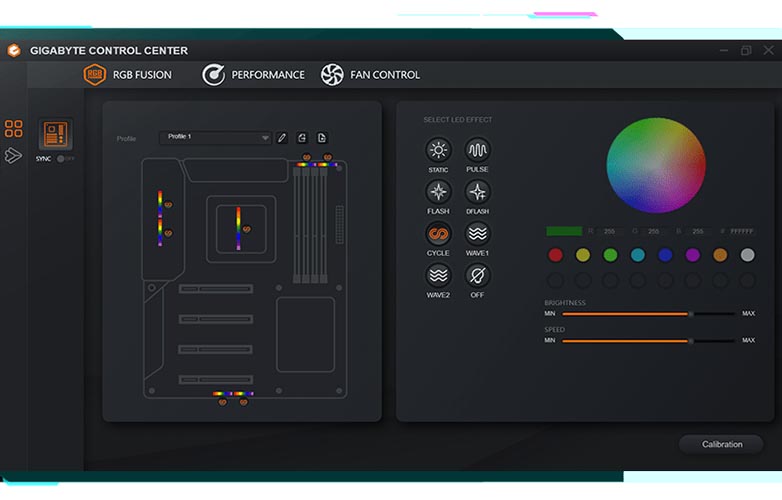Turn LEDs off with Off effect
Viewport: 782px width, 500px height.
[x=477, y=276]
